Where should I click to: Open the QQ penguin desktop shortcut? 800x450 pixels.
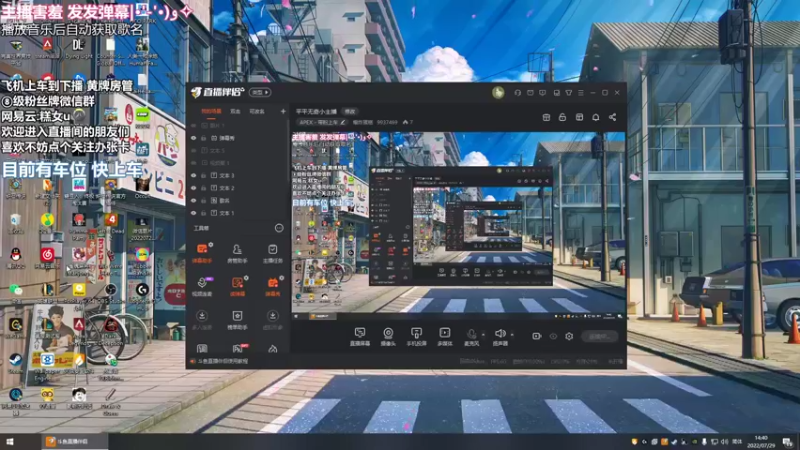16,257
